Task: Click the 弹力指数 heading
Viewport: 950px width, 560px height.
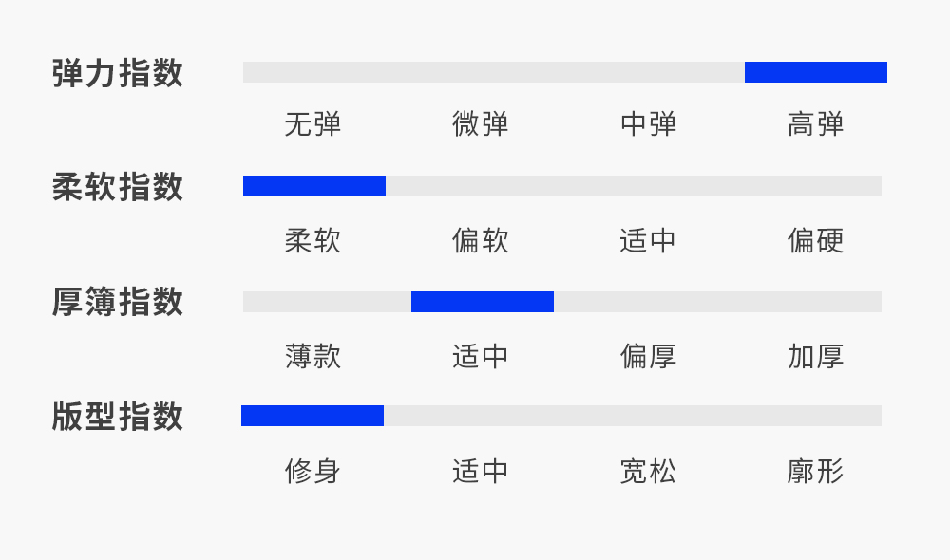Action: pos(118,73)
